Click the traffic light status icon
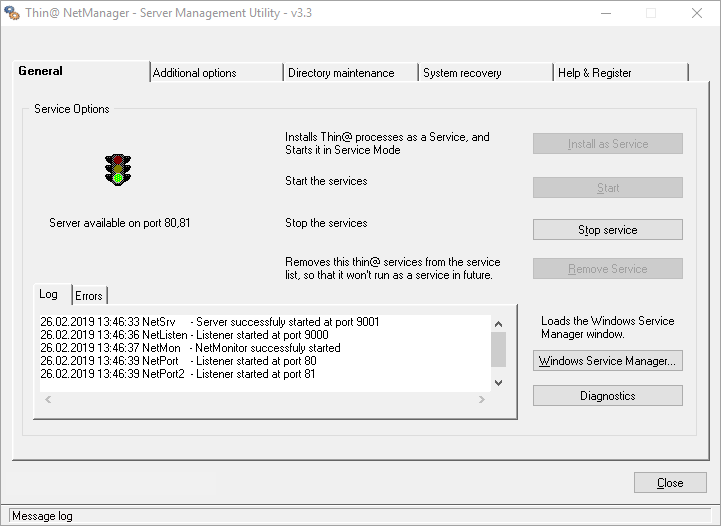Image resolution: width=721 pixels, height=526 pixels. click(x=118, y=170)
